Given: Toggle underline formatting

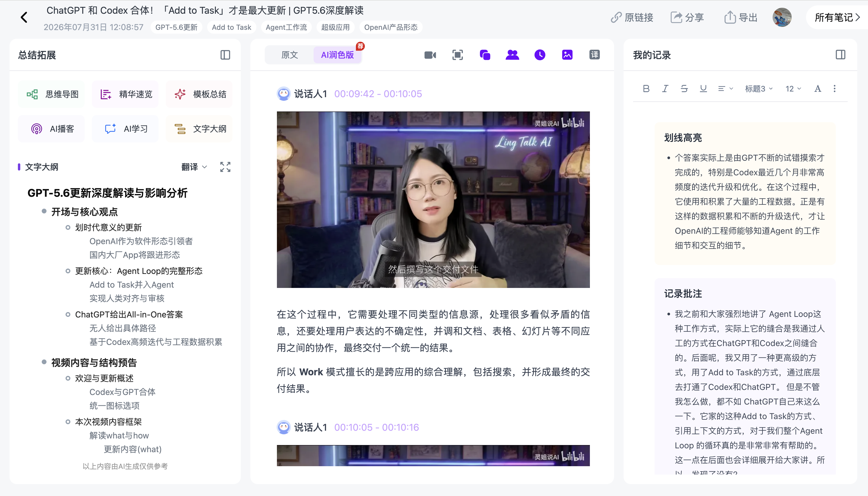Looking at the screenshot, I should pyautogui.click(x=703, y=89).
